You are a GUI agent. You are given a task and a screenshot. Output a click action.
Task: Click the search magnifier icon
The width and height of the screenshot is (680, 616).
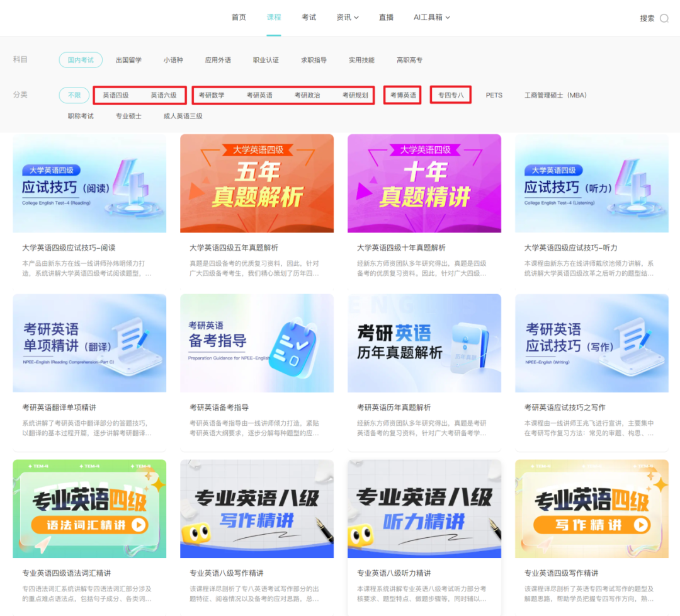[664, 18]
